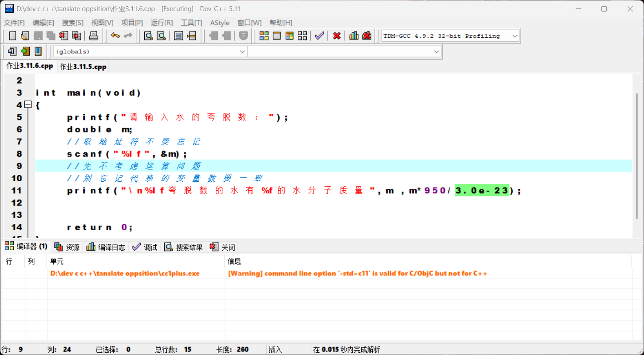
Task: Rebuild all using the grid icon
Action: pyautogui.click(x=303, y=36)
